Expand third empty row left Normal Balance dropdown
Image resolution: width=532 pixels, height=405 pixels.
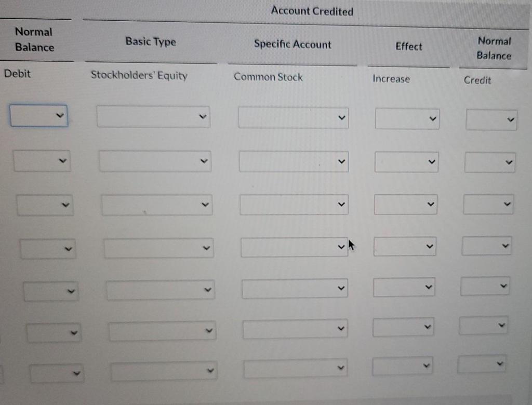(45, 205)
